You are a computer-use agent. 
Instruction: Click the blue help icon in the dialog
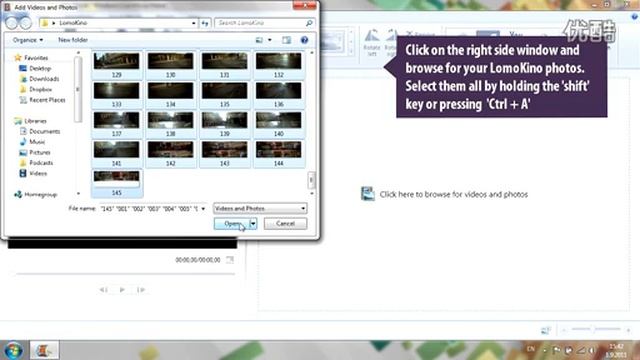click(304, 40)
